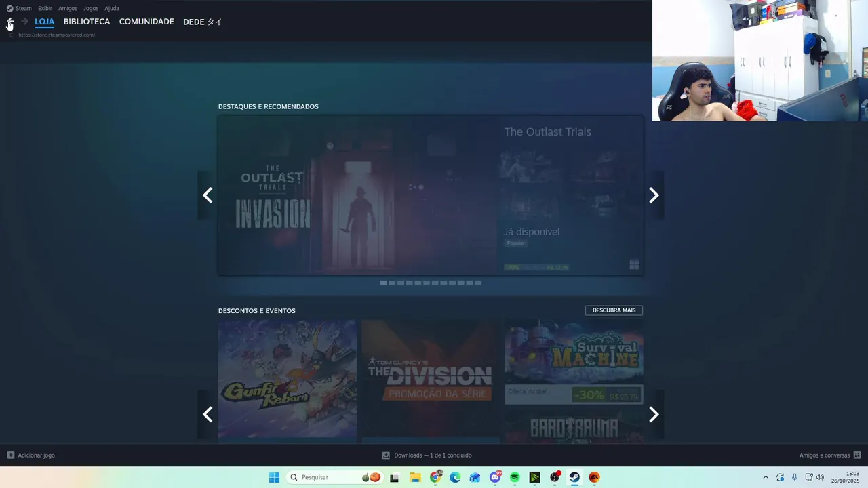Image resolution: width=868 pixels, height=488 pixels.
Task: Click the Adicionar jogo plus icon
Action: point(10,455)
